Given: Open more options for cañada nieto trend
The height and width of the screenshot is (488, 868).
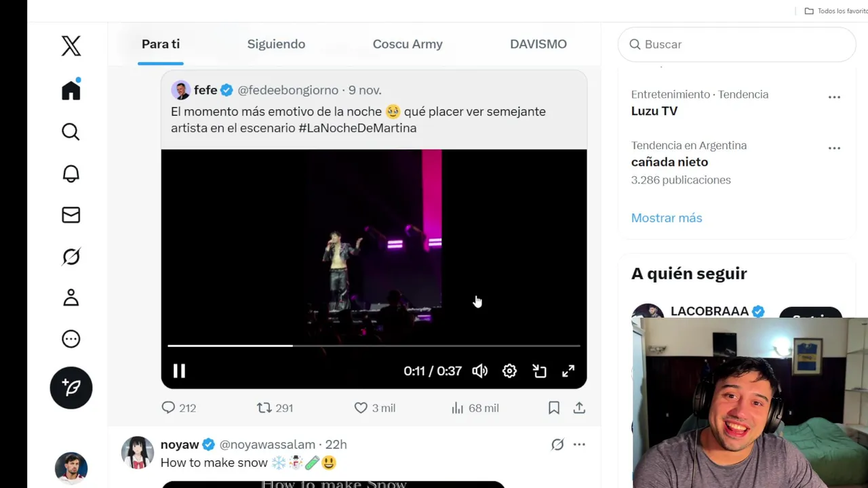Looking at the screenshot, I should tap(834, 148).
